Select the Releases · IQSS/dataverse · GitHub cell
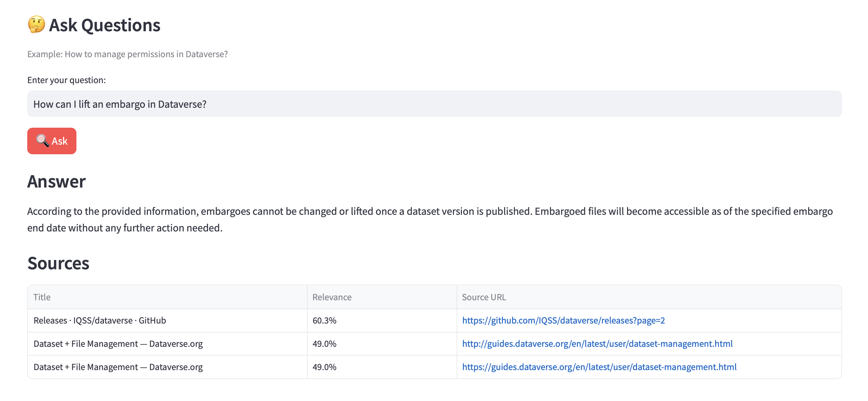The width and height of the screenshot is (868, 401). click(x=100, y=321)
